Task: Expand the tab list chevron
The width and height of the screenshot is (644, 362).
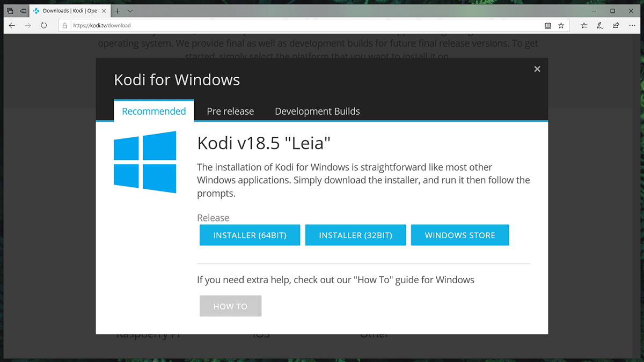Action: pos(130,10)
